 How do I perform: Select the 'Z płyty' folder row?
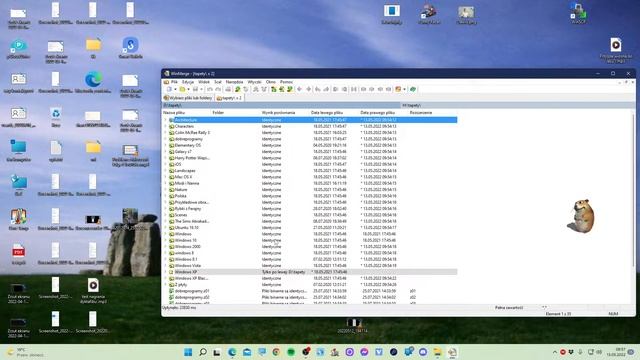click(310, 284)
